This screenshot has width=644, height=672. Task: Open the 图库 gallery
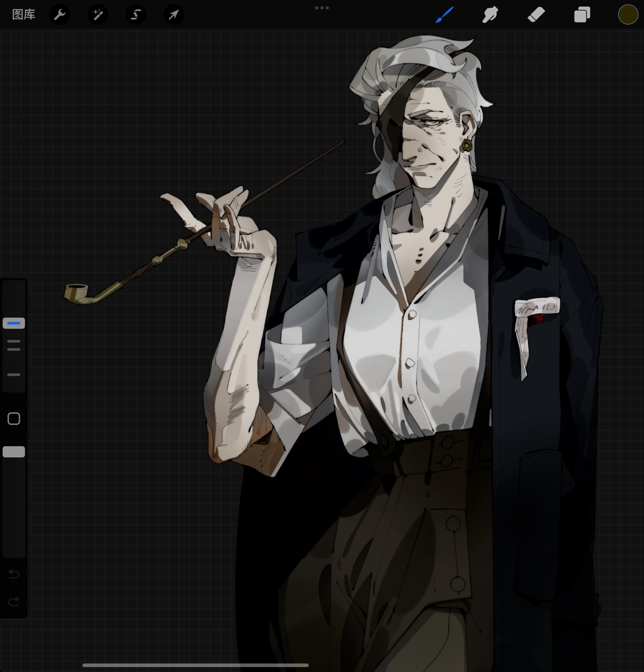(x=24, y=15)
